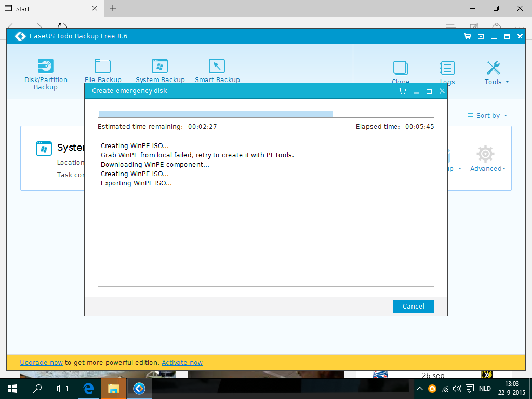Click the emergency disk progress bar

point(265,114)
